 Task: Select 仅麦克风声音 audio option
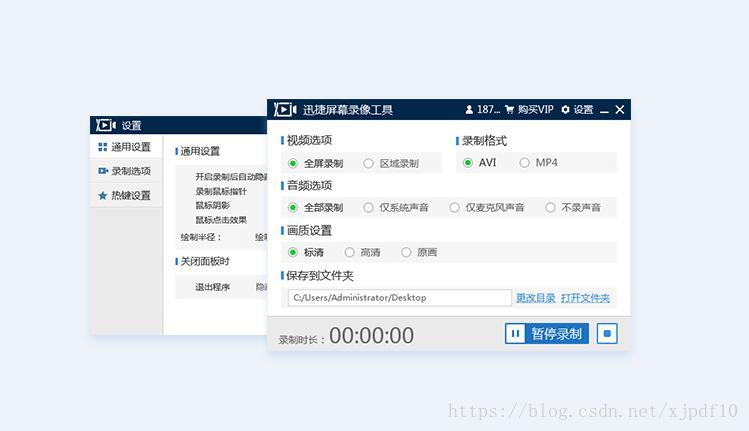[487, 207]
